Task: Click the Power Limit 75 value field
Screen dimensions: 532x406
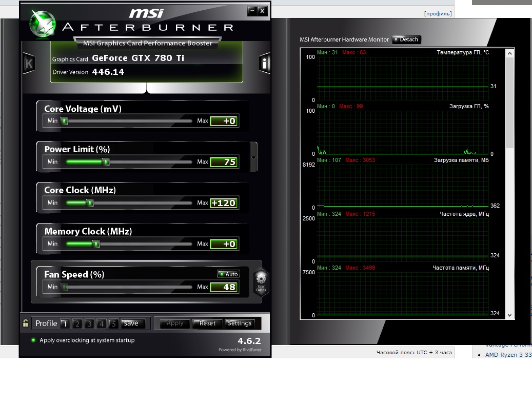Action: (x=224, y=162)
